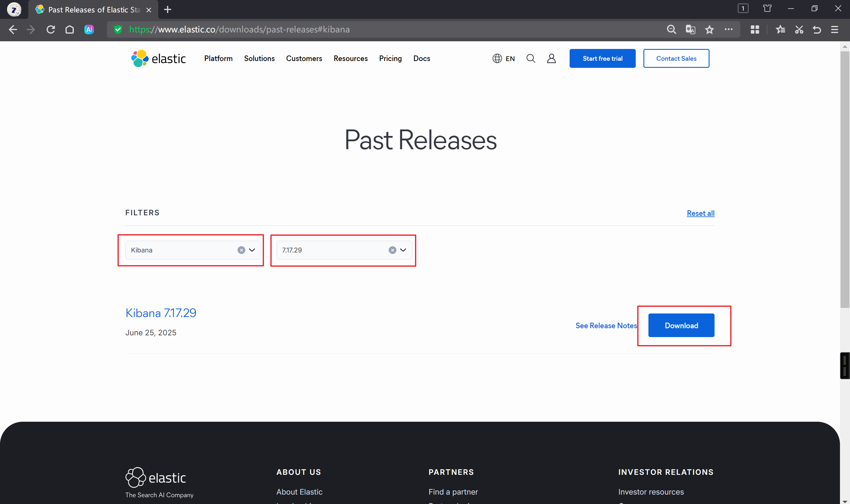This screenshot has width=850, height=504.
Task: Click the Find a partner footer link
Action: (x=453, y=492)
